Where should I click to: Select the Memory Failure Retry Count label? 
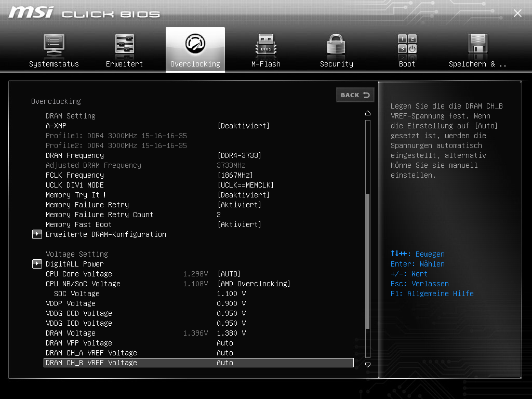tap(99, 215)
